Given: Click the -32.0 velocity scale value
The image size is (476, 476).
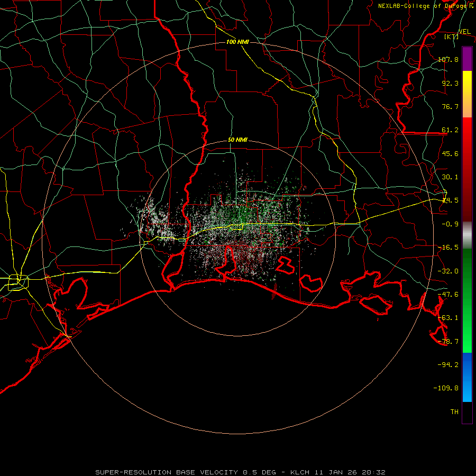Looking at the screenshot, I should click(x=448, y=271).
